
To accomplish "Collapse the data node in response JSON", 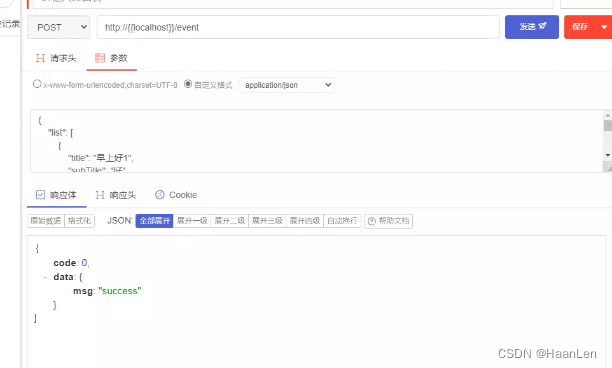I will (45, 277).
